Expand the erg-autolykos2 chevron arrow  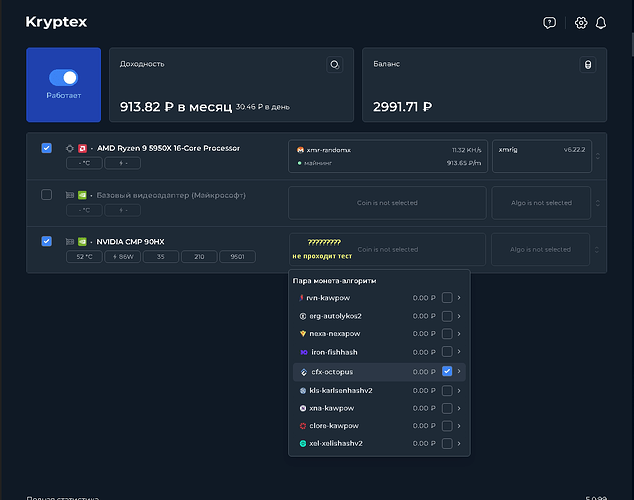(459, 316)
